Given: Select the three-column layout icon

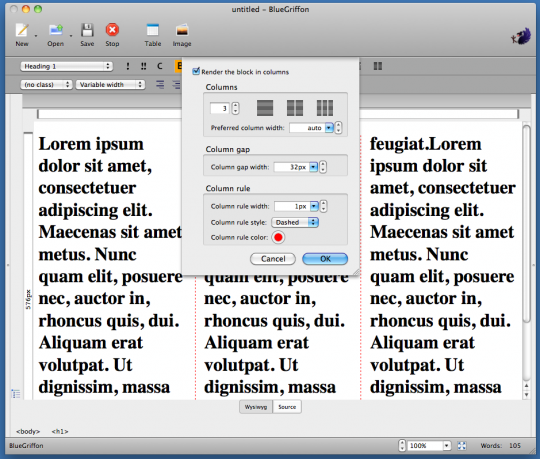Looking at the screenshot, I should pos(325,108).
